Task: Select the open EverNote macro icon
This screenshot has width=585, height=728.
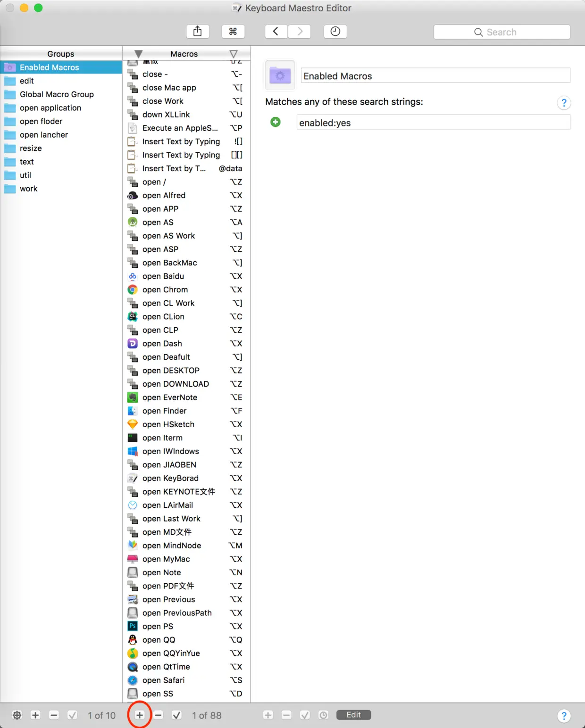Action: tap(133, 397)
